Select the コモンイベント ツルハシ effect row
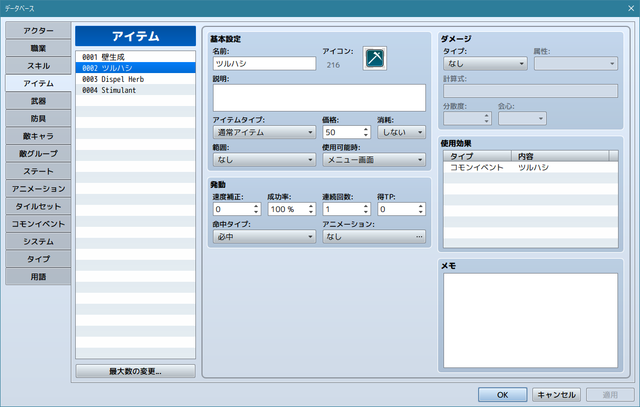This screenshot has height=407, width=640. pos(531,167)
